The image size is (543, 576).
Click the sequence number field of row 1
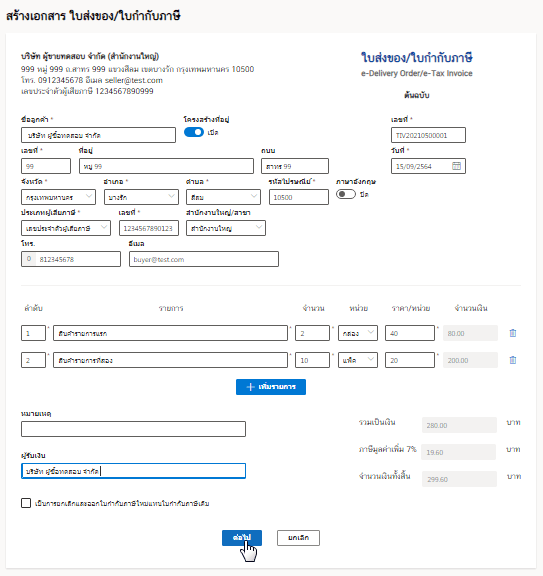pos(33,333)
